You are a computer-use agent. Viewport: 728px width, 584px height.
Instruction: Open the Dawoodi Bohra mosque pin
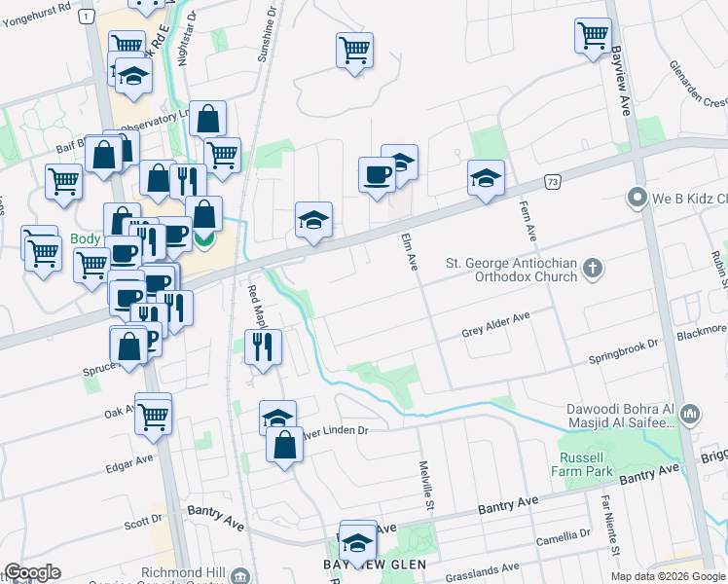click(x=690, y=413)
